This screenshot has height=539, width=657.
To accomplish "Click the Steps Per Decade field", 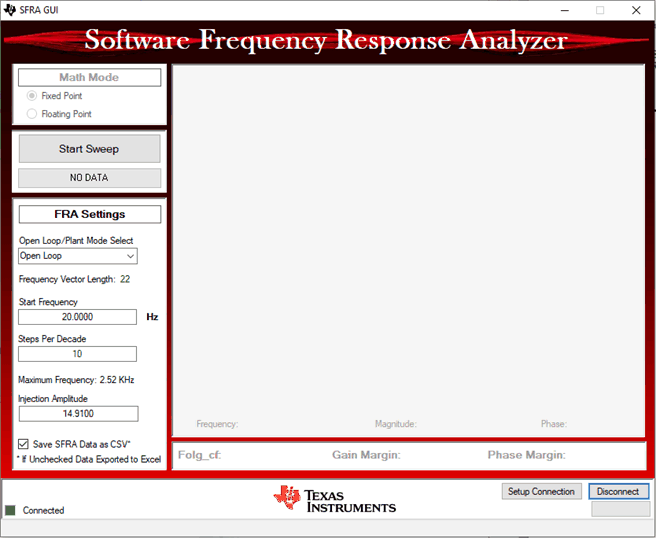I will click(x=77, y=354).
